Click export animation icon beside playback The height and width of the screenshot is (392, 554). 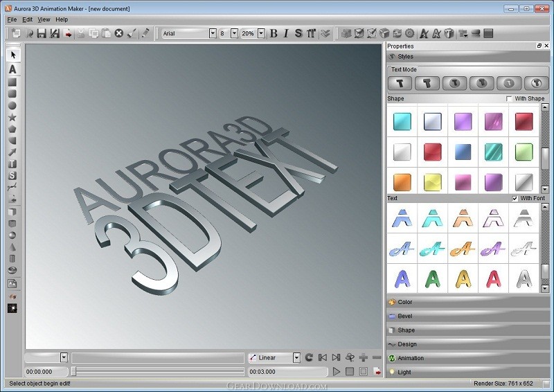pyautogui.click(x=377, y=371)
